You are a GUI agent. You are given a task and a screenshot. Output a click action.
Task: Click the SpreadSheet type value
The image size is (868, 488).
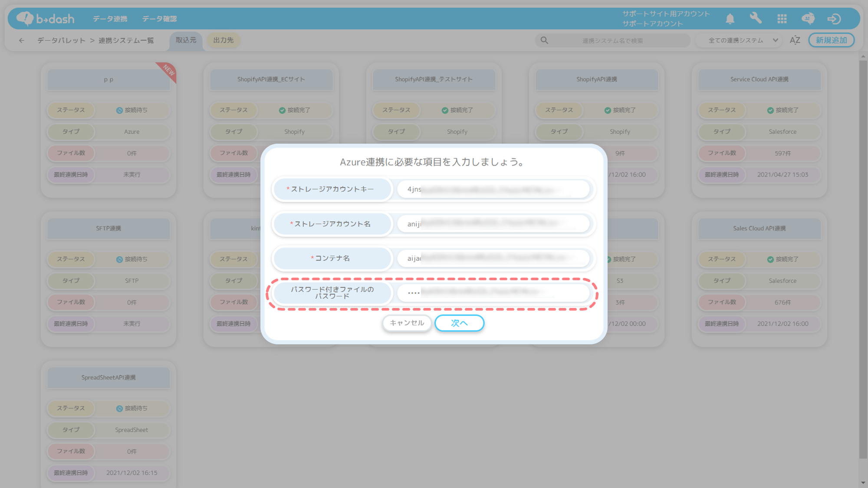coord(132,430)
